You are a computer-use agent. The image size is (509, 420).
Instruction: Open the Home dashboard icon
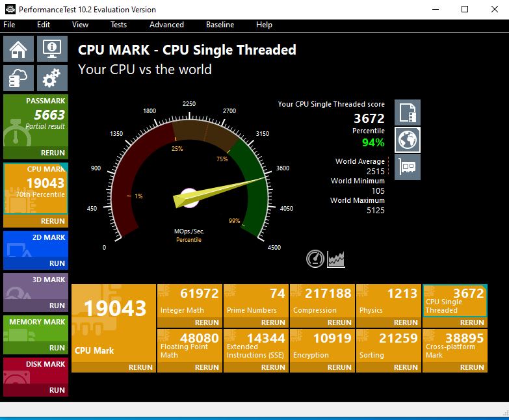click(18, 49)
